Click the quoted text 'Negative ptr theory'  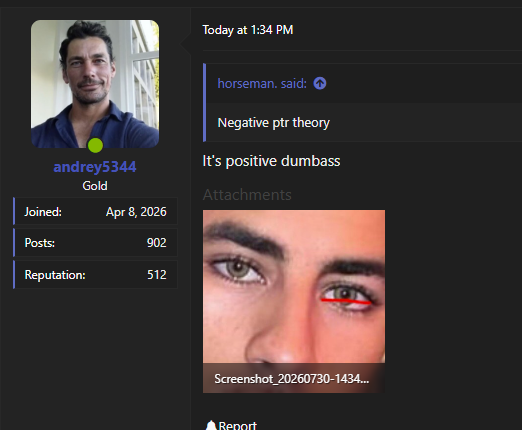coord(274,123)
